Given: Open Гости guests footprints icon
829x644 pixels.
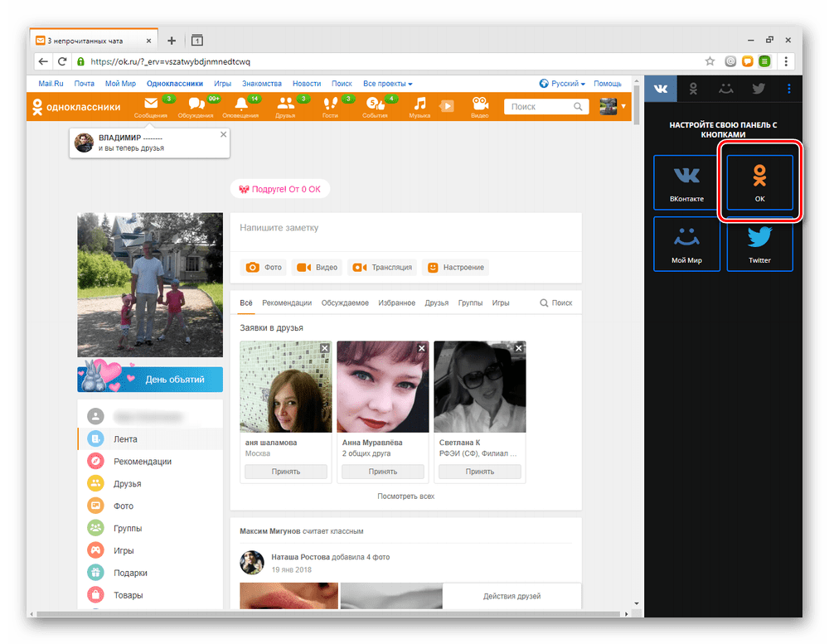Looking at the screenshot, I should tap(330, 105).
